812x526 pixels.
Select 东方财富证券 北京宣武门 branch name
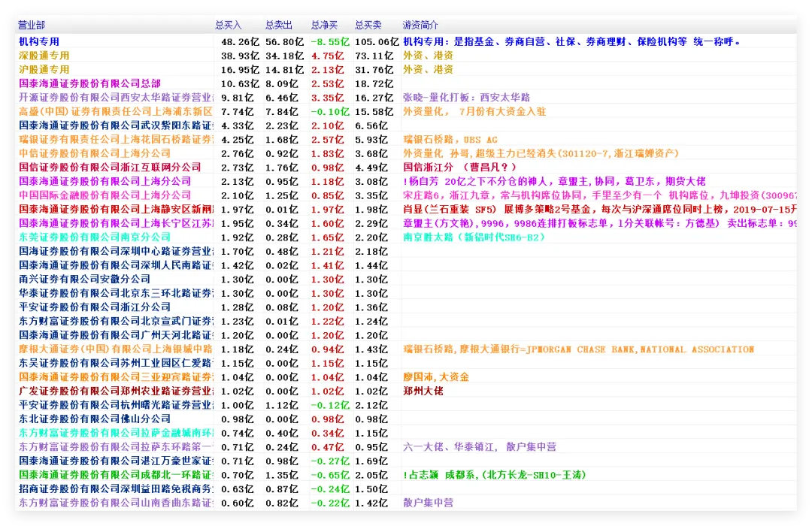point(116,321)
